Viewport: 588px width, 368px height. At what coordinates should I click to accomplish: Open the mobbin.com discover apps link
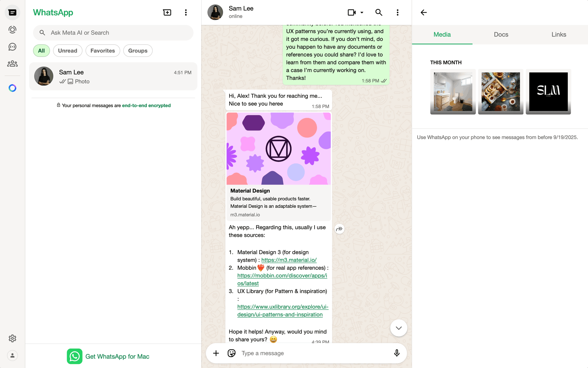(x=282, y=279)
